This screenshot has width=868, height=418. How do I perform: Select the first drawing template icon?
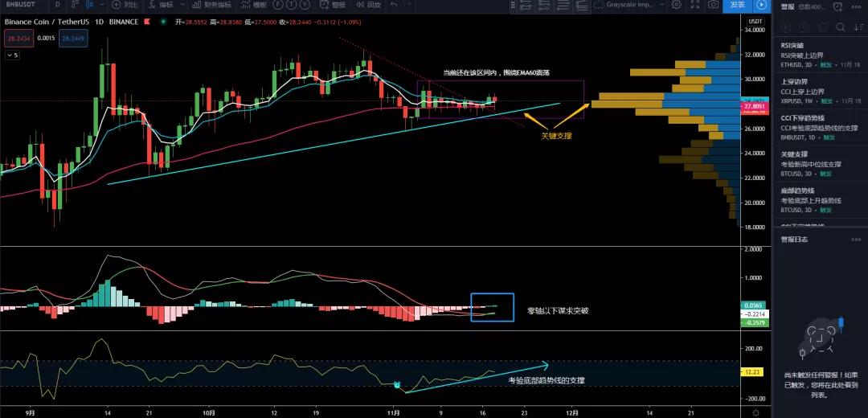tap(526, 5)
